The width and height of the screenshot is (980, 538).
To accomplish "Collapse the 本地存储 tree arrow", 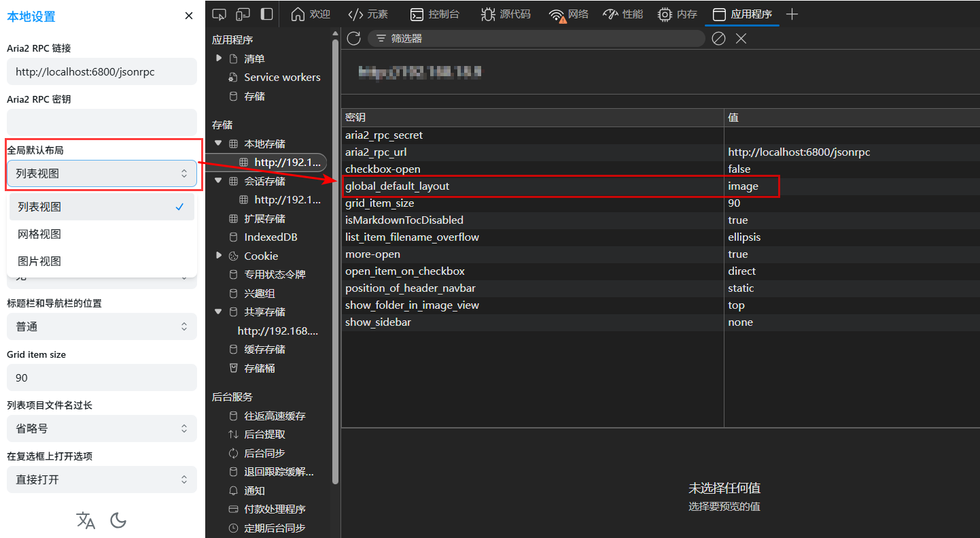I will pos(219,144).
